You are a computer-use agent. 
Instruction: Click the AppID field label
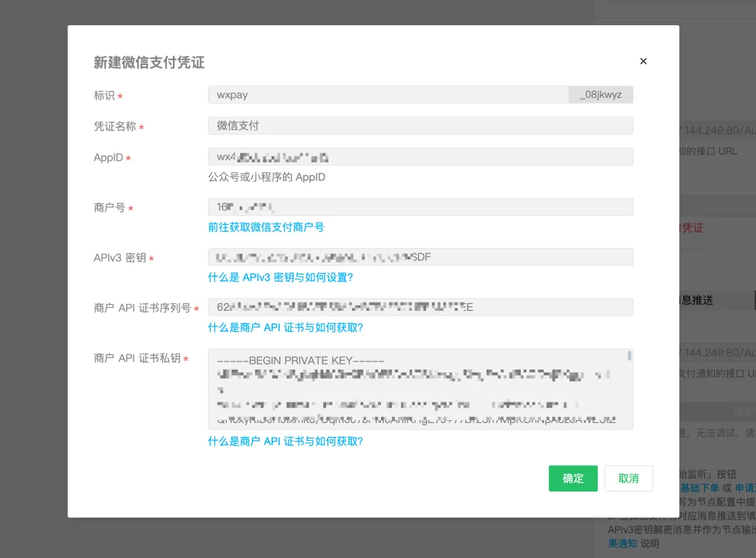pos(108,158)
